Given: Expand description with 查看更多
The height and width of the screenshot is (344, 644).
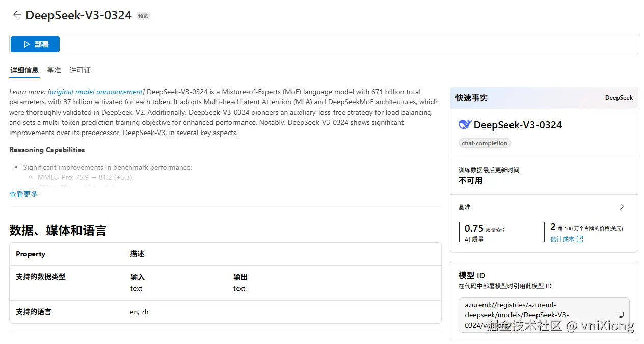Looking at the screenshot, I should click(x=23, y=194).
